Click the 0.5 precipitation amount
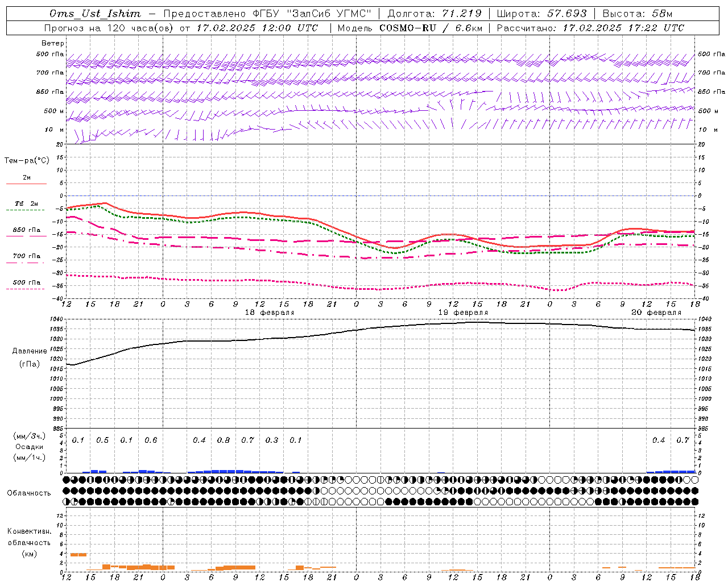 pos(102,440)
